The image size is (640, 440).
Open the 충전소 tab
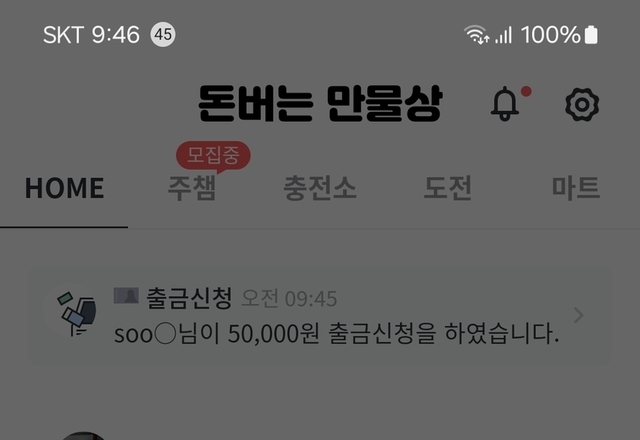point(320,188)
